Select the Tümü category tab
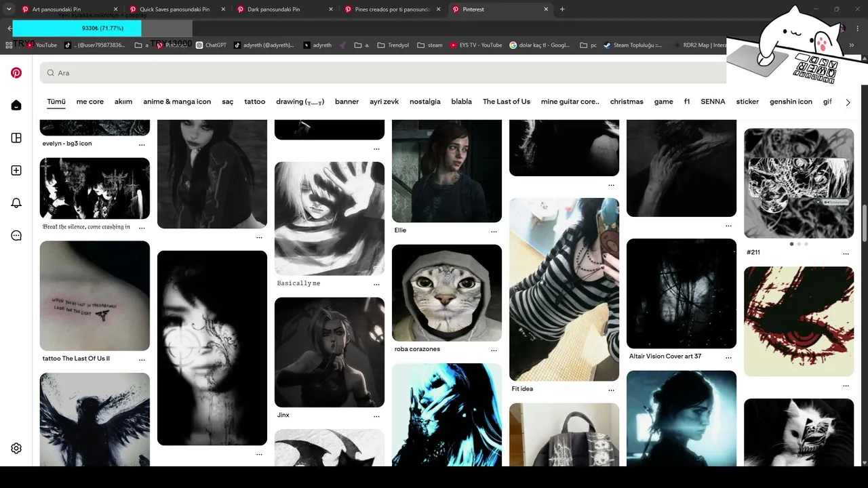 point(56,102)
